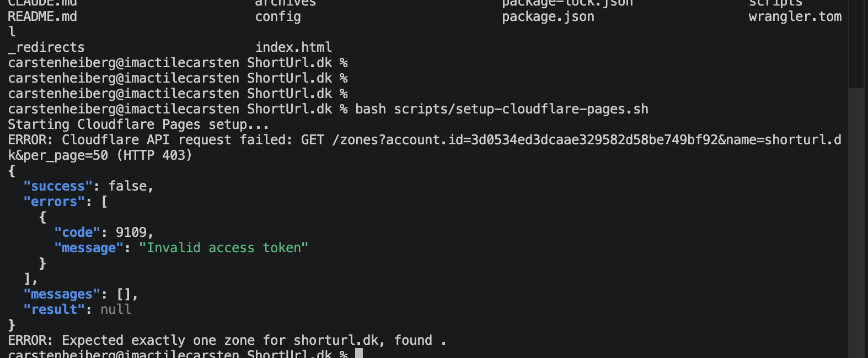Click the error code 9109 value
This screenshot has width=868, height=358.
[131, 232]
